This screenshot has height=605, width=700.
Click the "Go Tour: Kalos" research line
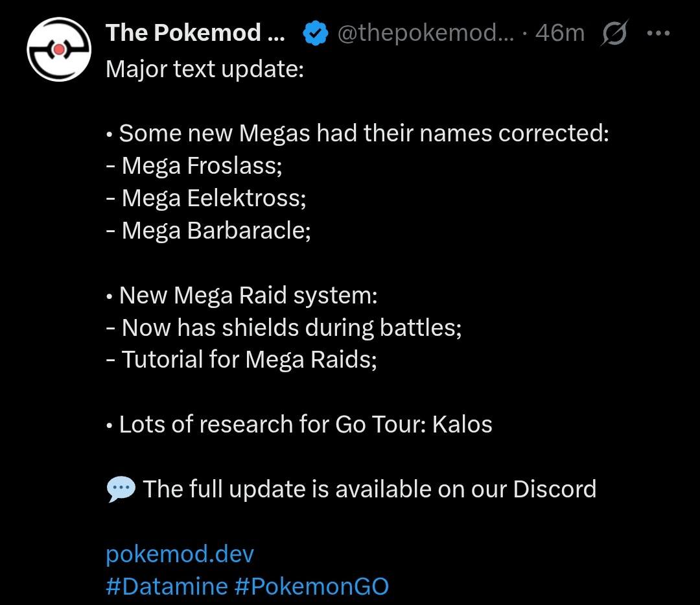tap(299, 424)
